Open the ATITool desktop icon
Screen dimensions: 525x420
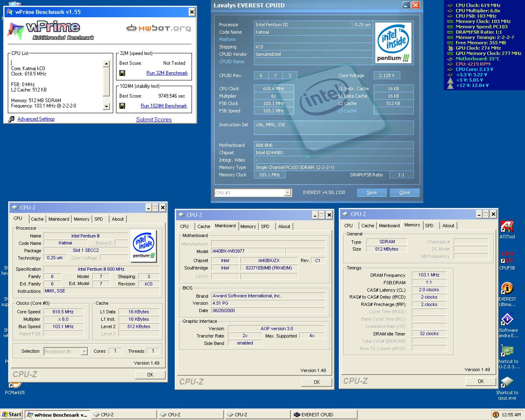click(x=507, y=227)
